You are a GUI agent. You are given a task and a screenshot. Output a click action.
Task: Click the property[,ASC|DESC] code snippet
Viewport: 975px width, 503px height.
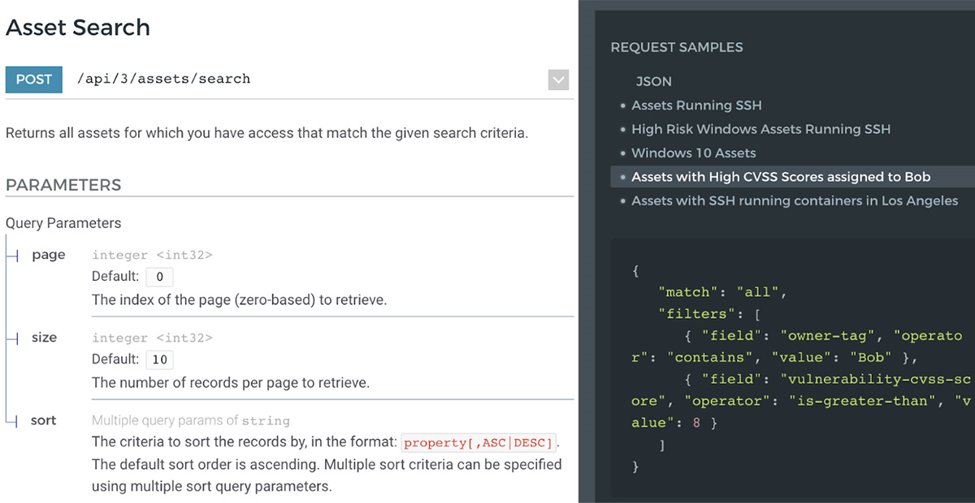pyautogui.click(x=479, y=443)
